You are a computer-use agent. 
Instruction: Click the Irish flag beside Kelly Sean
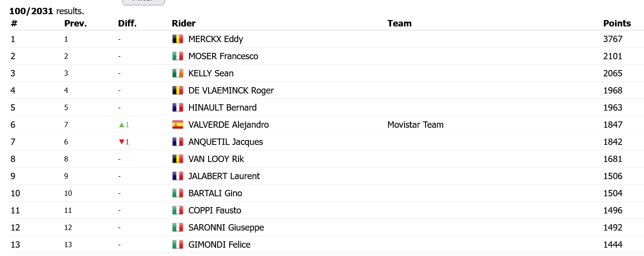coord(177,73)
